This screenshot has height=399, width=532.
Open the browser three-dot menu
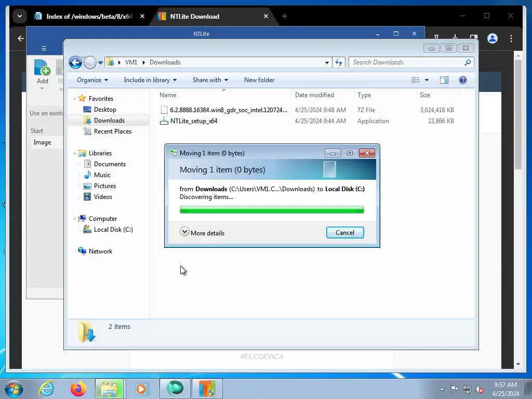point(511,38)
